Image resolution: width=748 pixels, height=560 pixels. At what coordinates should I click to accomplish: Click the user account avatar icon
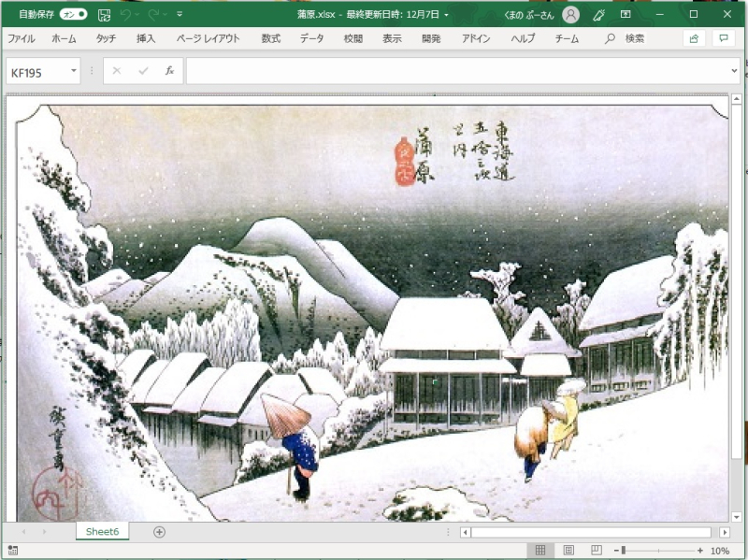570,15
